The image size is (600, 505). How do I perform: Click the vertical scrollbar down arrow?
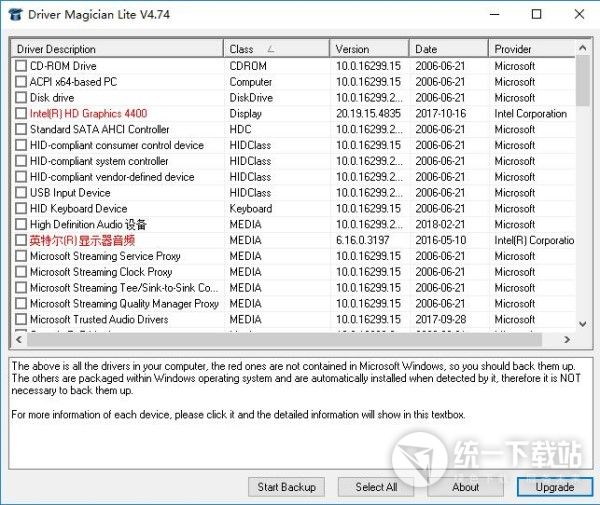(583, 324)
